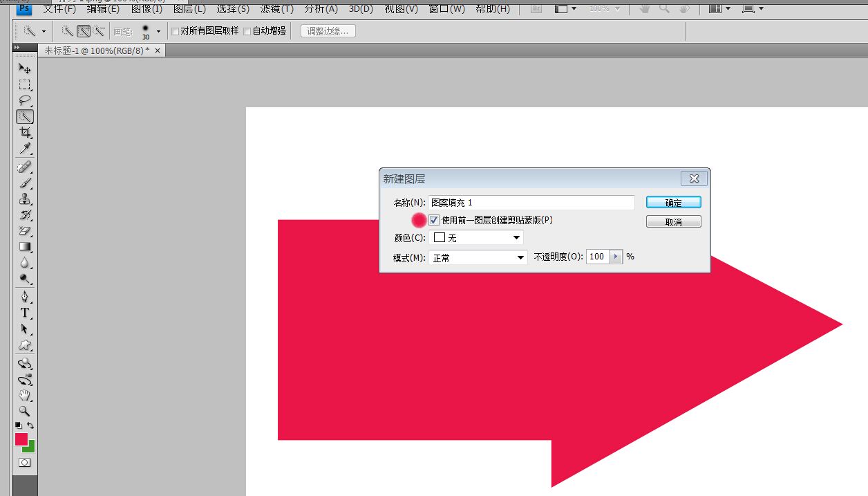The height and width of the screenshot is (496, 868).
Task: Select the Eyedropper tool
Action: point(25,149)
